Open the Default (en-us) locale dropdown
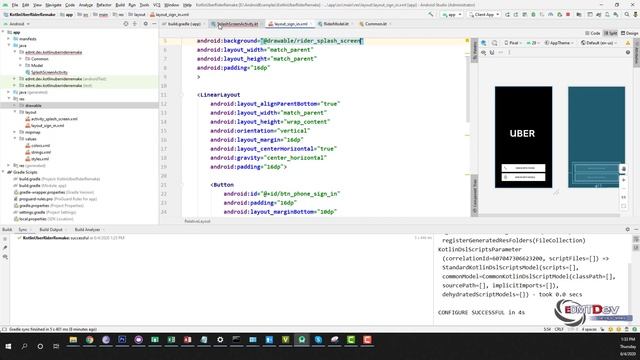640x360 pixels. 599,43
